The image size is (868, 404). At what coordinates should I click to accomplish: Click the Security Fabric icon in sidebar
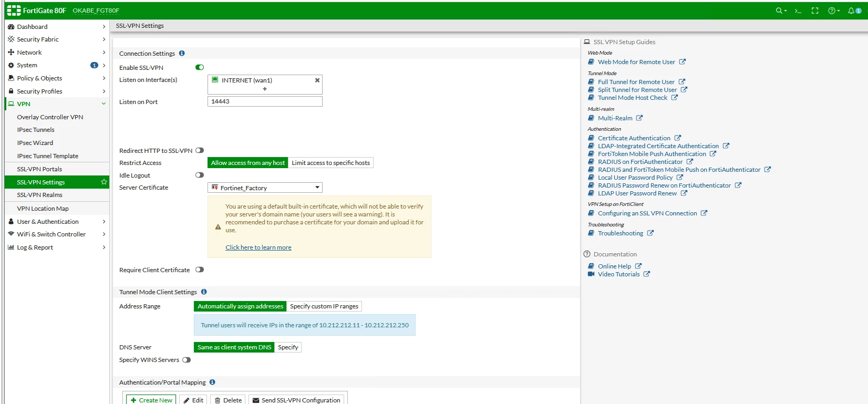11,39
